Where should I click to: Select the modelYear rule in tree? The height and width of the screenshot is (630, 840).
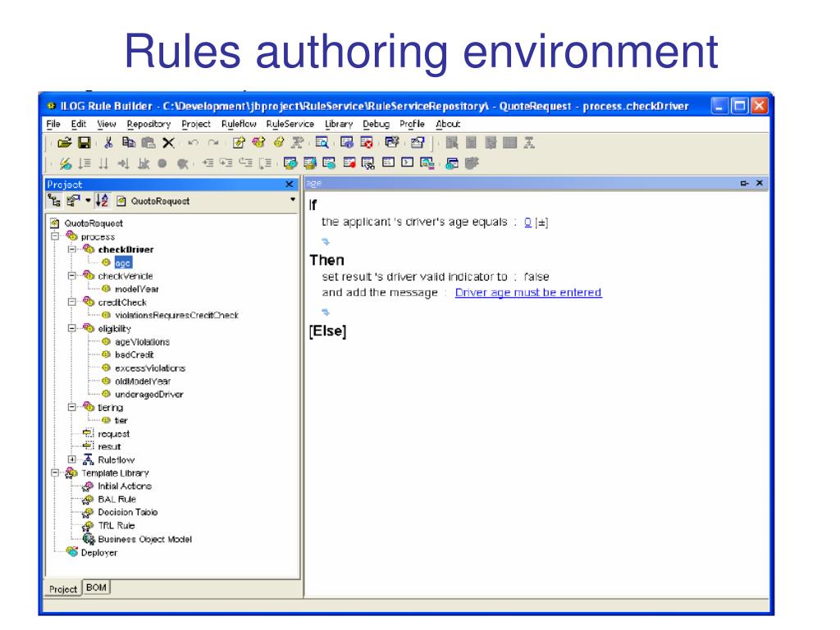(137, 289)
